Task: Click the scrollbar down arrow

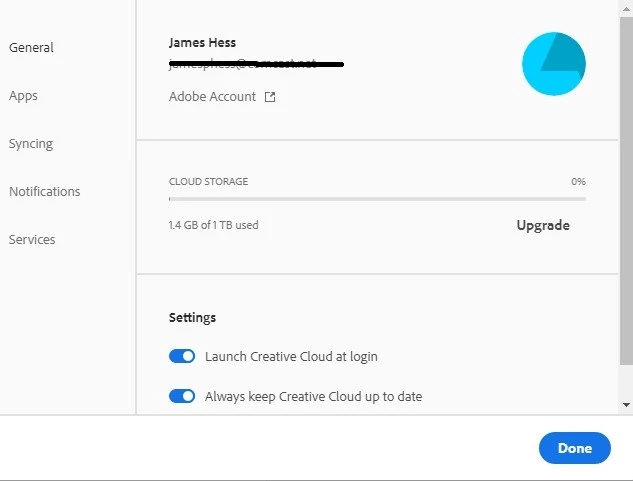Action: [626, 405]
